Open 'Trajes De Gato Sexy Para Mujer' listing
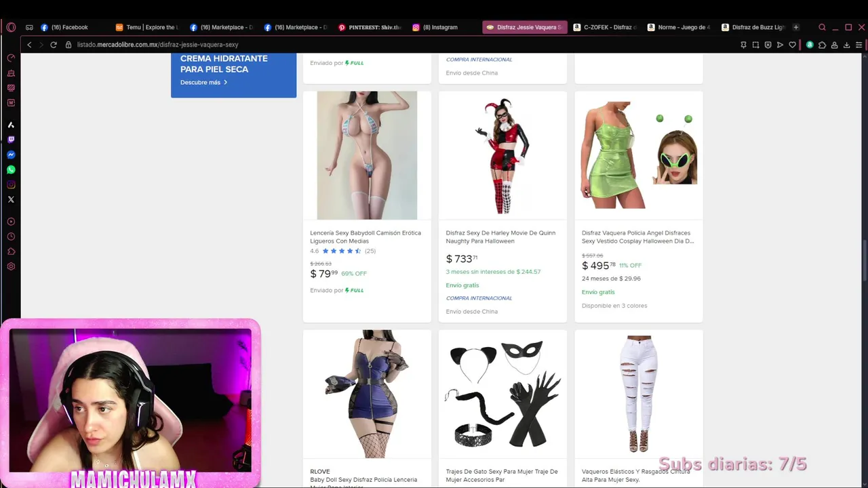 502,476
